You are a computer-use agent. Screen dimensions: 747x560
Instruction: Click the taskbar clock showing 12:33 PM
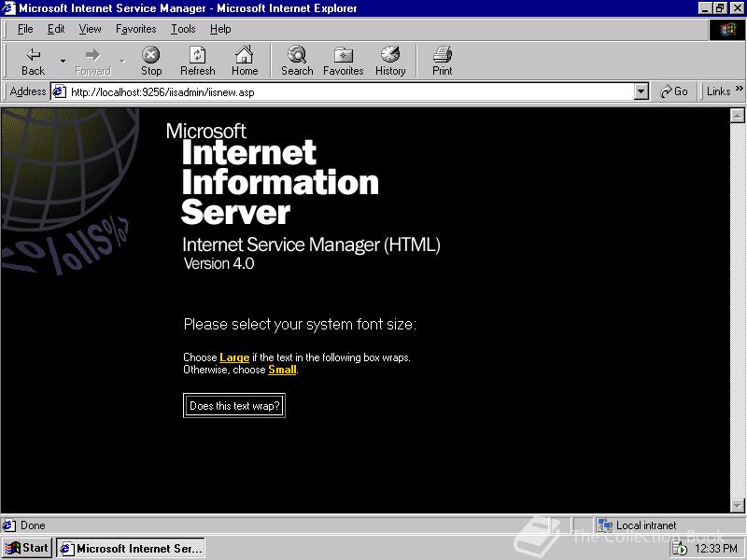click(x=716, y=549)
